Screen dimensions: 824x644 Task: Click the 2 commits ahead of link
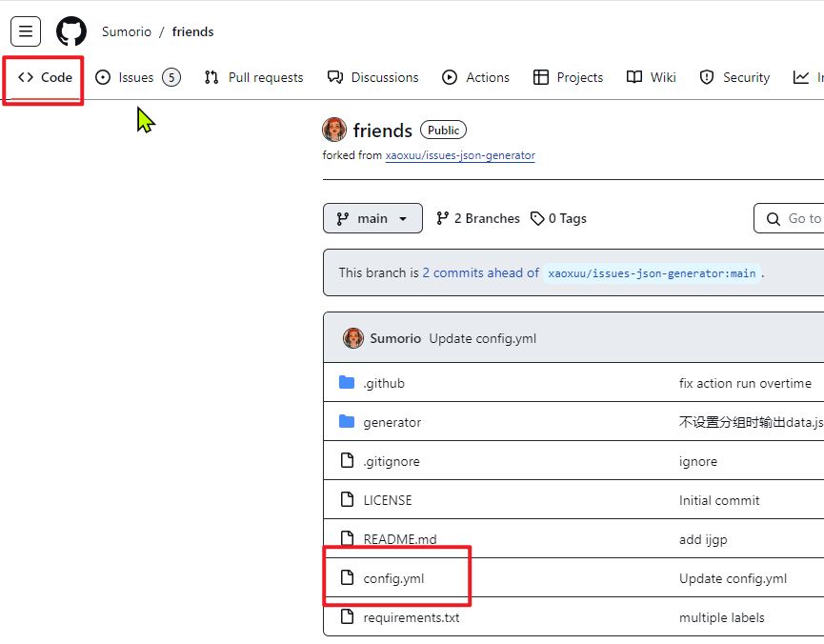(480, 272)
